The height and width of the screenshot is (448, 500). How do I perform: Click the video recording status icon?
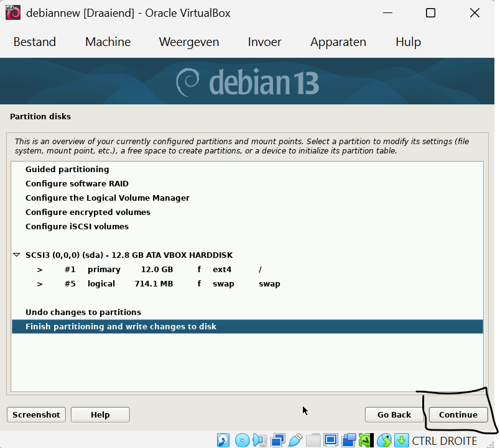click(x=348, y=441)
